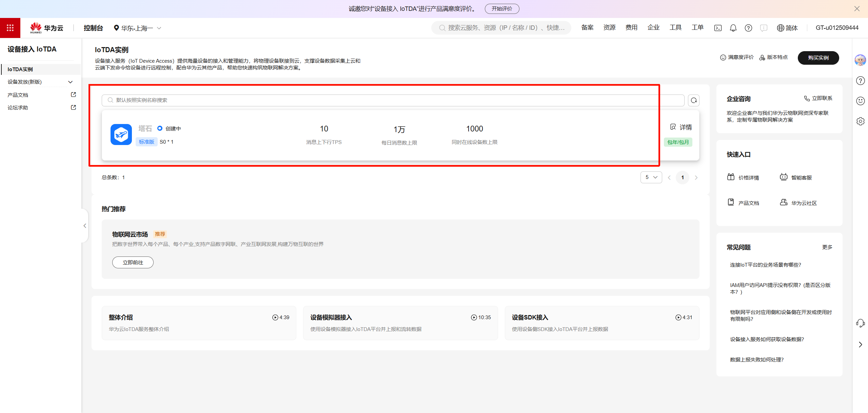
Task: Open 费用 in the top menu
Action: 631,28
